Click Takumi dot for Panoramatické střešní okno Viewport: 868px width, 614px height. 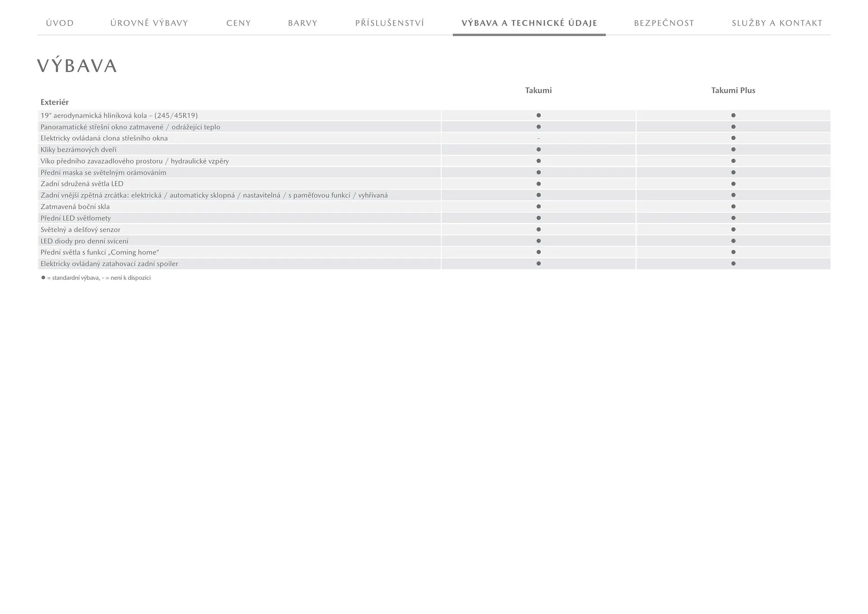538,127
